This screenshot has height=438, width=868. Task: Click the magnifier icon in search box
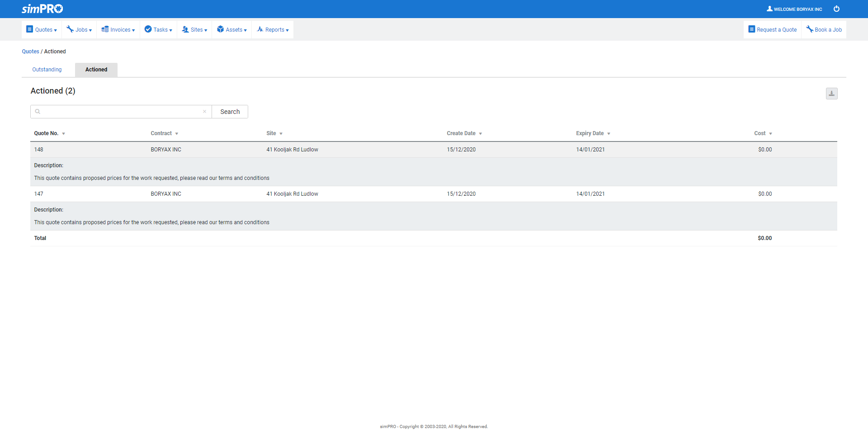pos(38,112)
